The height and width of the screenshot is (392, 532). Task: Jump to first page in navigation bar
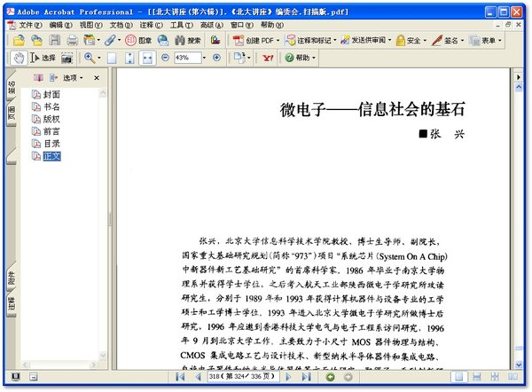(181, 377)
